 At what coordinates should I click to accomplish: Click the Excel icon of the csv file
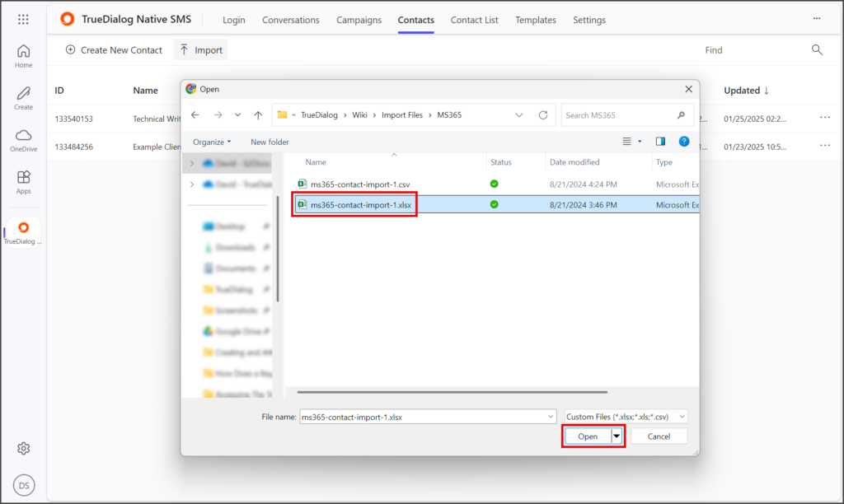302,184
